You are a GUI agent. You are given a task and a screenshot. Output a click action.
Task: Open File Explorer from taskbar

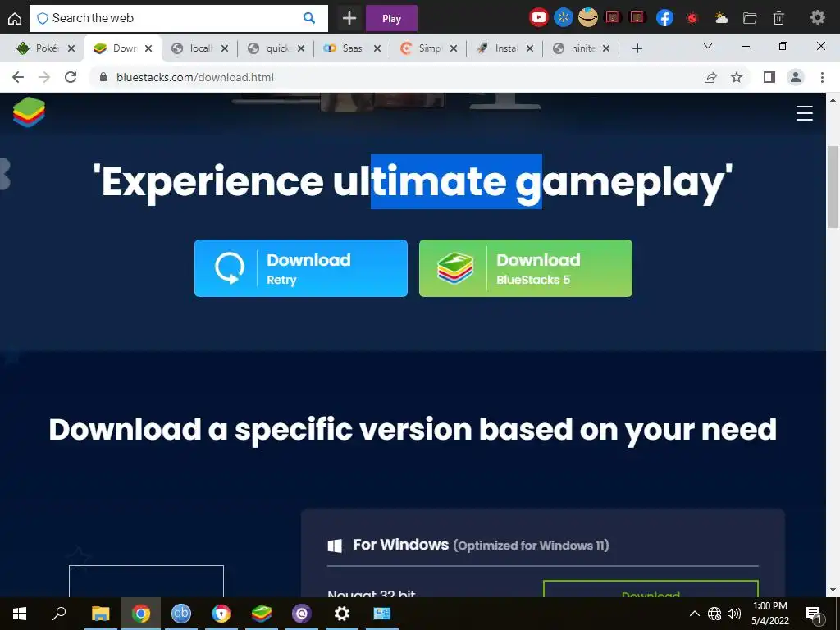100,614
